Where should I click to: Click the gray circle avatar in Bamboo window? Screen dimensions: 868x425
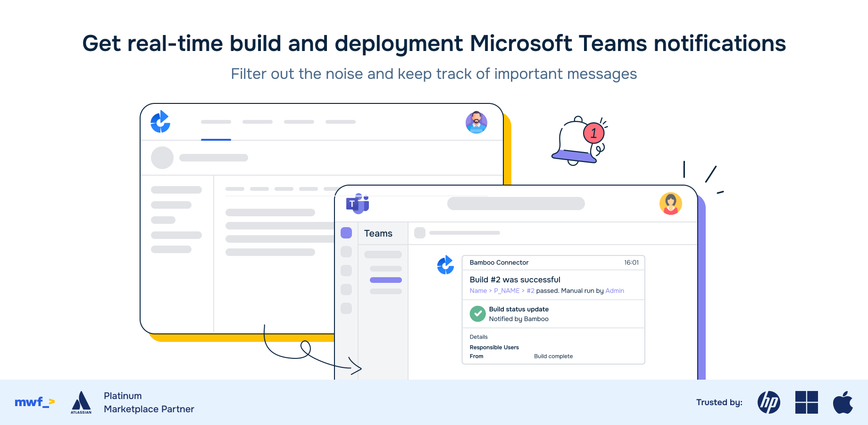click(x=162, y=158)
